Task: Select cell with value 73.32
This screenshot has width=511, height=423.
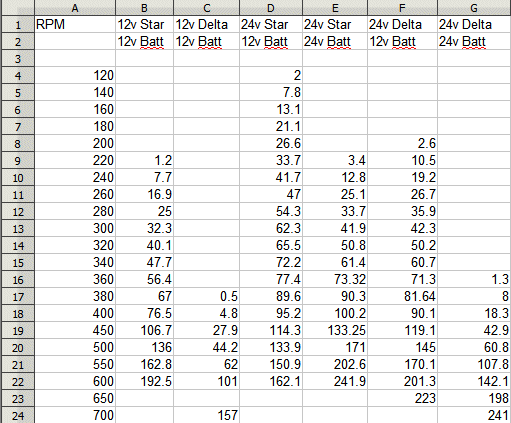Action: 335,279
